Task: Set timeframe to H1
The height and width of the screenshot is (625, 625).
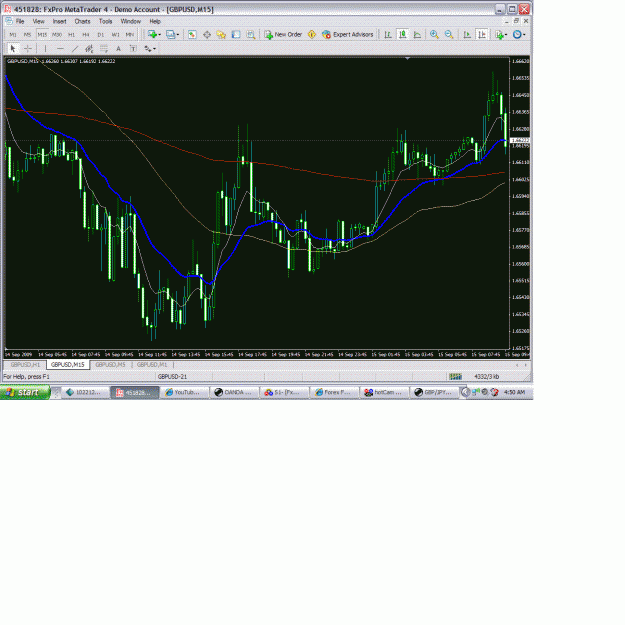Action: (x=71, y=35)
